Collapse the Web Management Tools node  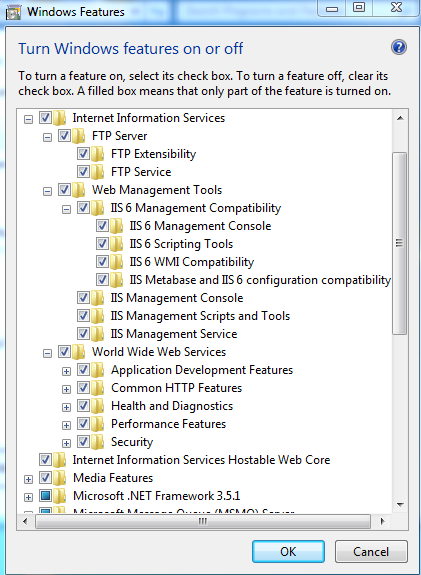[x=47, y=191]
